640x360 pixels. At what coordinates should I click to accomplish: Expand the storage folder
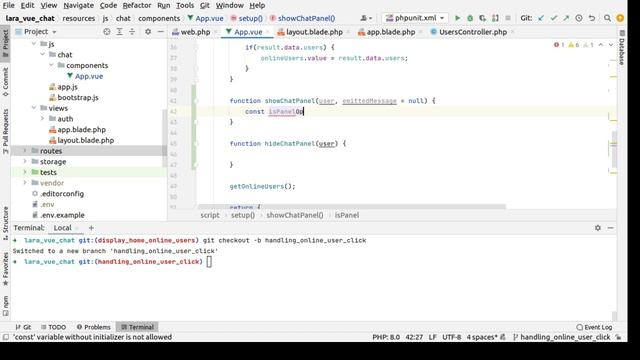25,161
